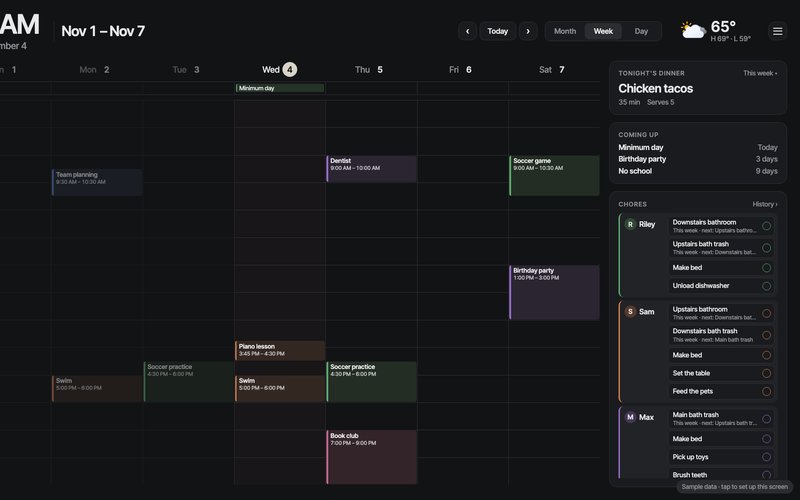
Task: Open the hamburger menu icon
Action: click(778, 31)
